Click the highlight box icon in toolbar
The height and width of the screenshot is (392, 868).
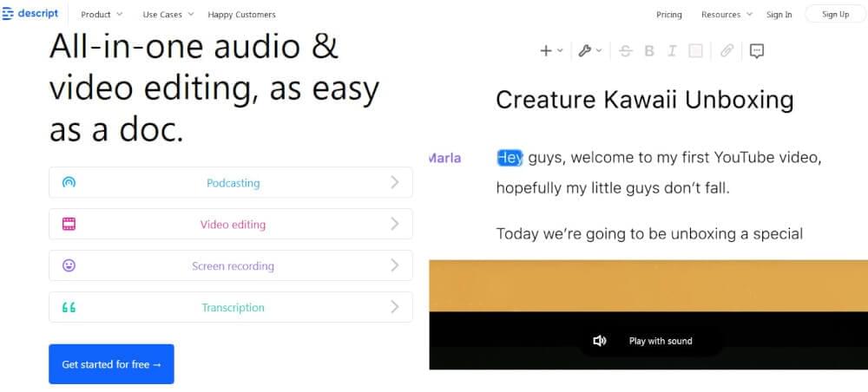pos(695,51)
